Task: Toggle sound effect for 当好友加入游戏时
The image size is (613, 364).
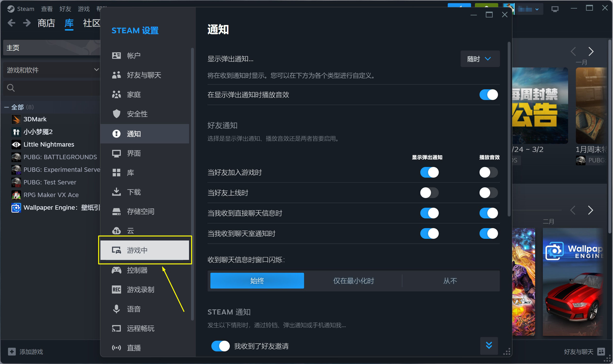Action: pos(489,172)
